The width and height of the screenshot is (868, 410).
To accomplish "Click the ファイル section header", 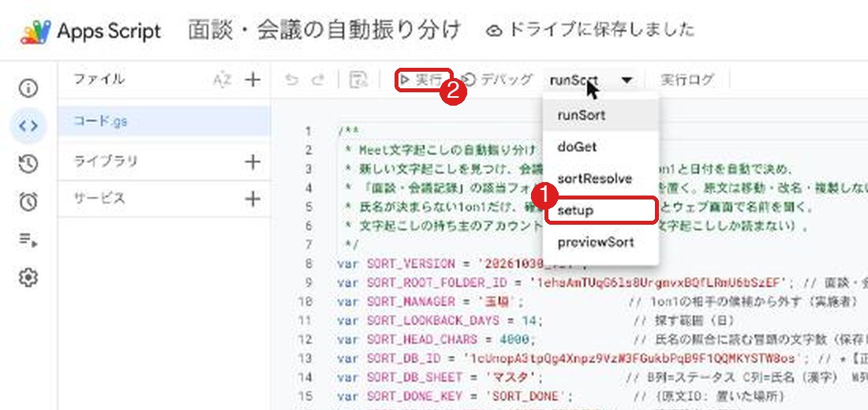I will tap(99, 80).
